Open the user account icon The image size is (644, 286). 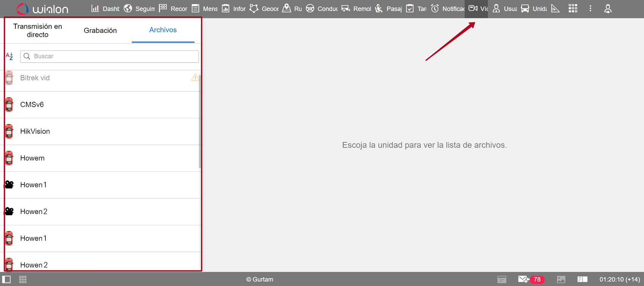click(x=608, y=9)
